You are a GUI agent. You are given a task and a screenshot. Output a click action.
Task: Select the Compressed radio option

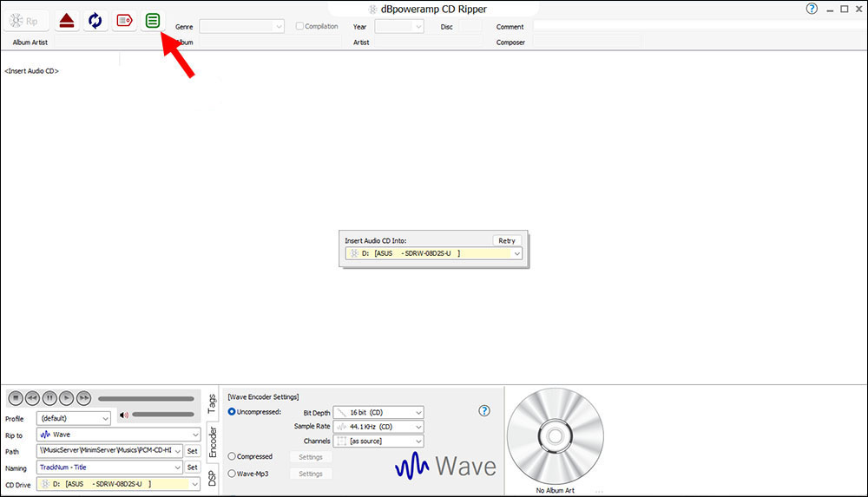pyautogui.click(x=232, y=456)
